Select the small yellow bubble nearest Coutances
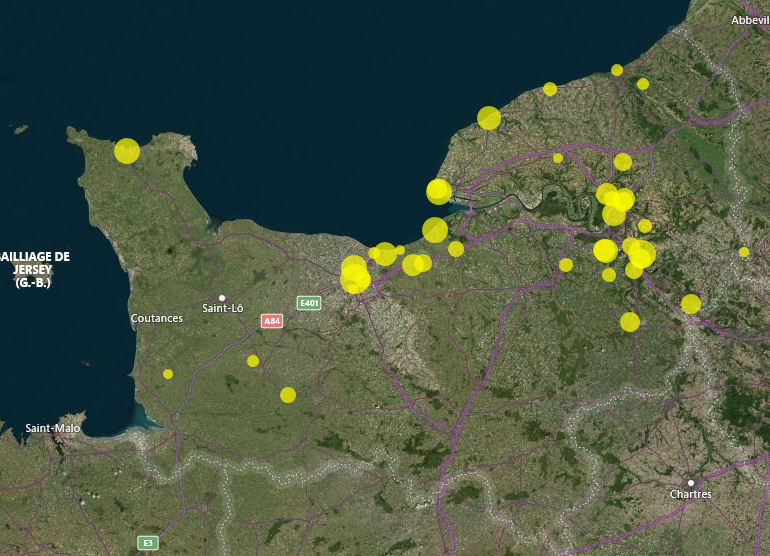Screen dimensions: 770x556 pyautogui.click(x=168, y=374)
